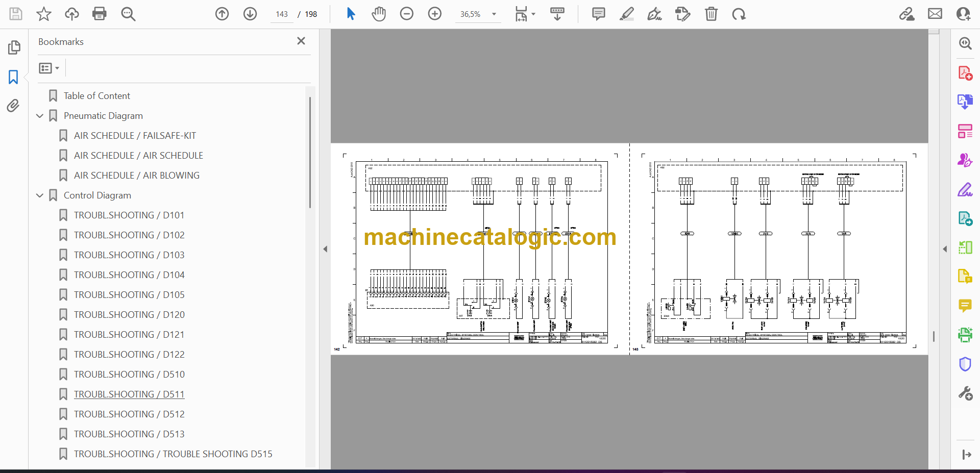
Task: Add a sticky note comment
Action: [x=599, y=14]
